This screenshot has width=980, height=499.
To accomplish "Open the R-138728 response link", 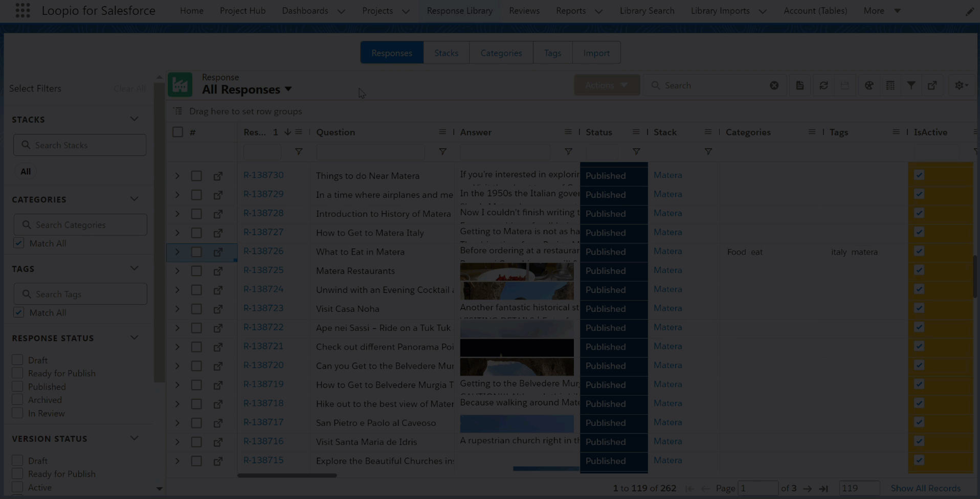I will (x=263, y=213).
